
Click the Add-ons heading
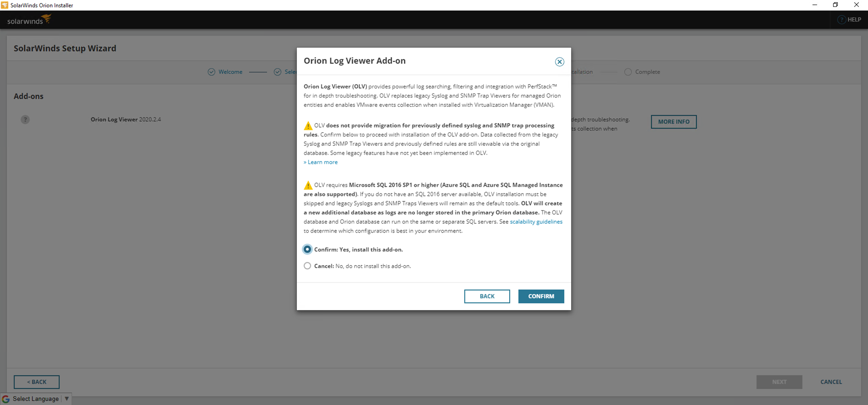point(28,96)
